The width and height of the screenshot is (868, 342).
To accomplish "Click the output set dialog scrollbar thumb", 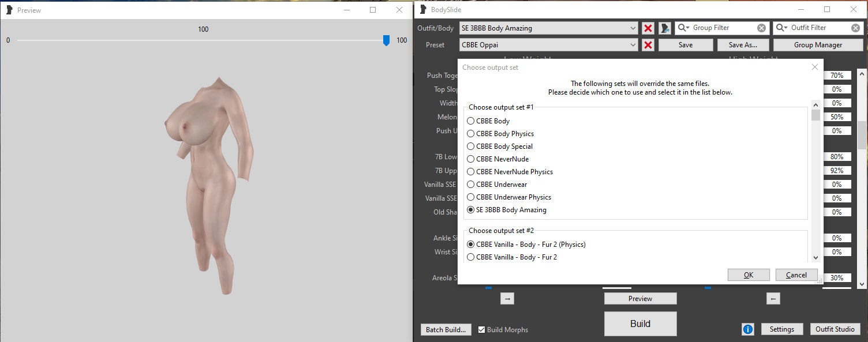I will pyautogui.click(x=815, y=115).
